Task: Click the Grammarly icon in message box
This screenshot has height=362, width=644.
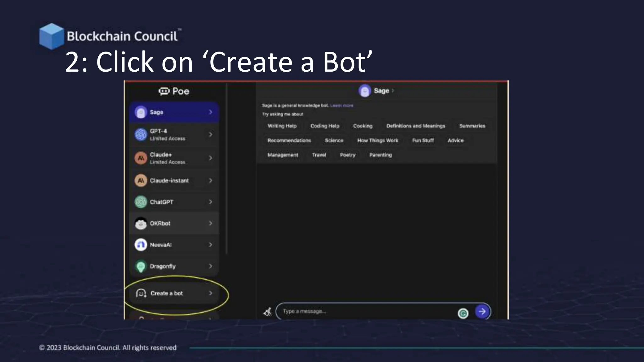Action: click(463, 313)
